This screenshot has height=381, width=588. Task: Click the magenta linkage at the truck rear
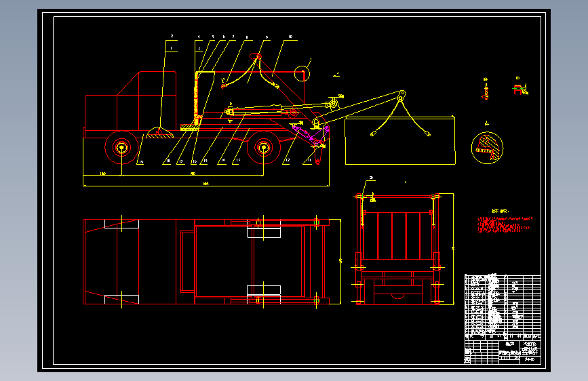tap(311, 133)
